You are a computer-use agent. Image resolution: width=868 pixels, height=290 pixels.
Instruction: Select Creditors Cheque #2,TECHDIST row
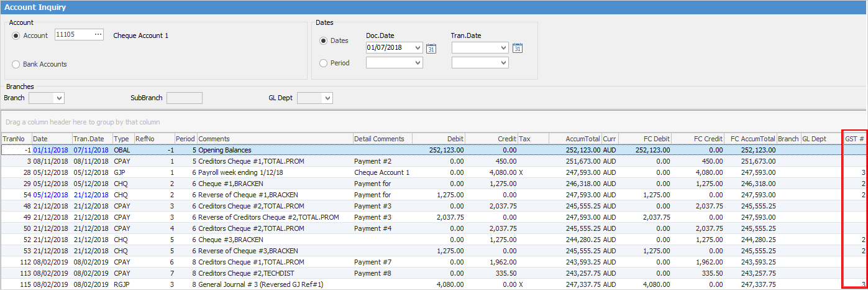pos(434,273)
